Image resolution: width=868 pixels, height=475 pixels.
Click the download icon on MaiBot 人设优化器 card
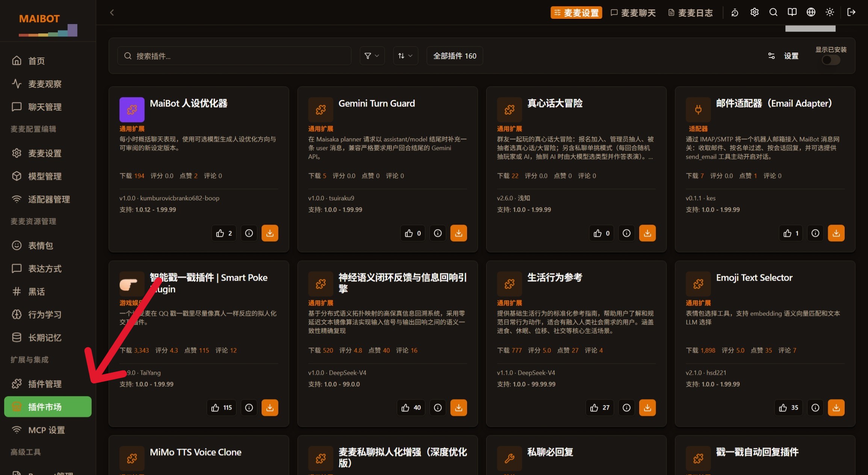click(x=270, y=233)
